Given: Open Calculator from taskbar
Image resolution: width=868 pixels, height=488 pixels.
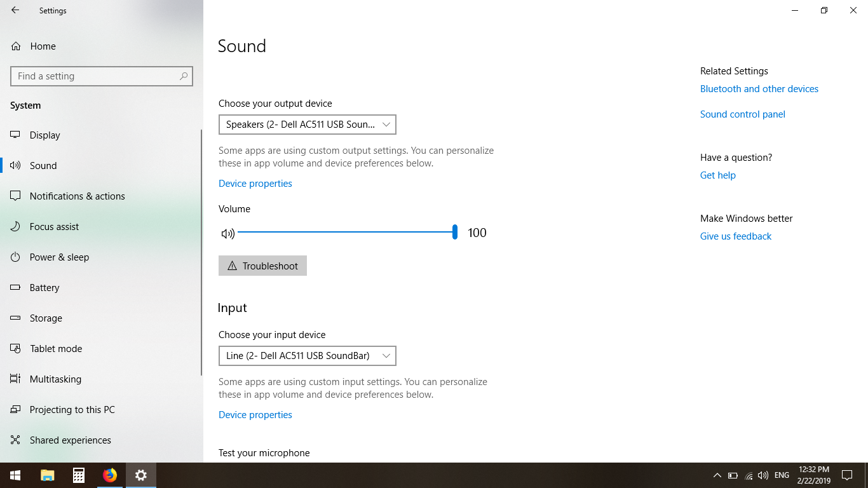Looking at the screenshot, I should point(79,475).
